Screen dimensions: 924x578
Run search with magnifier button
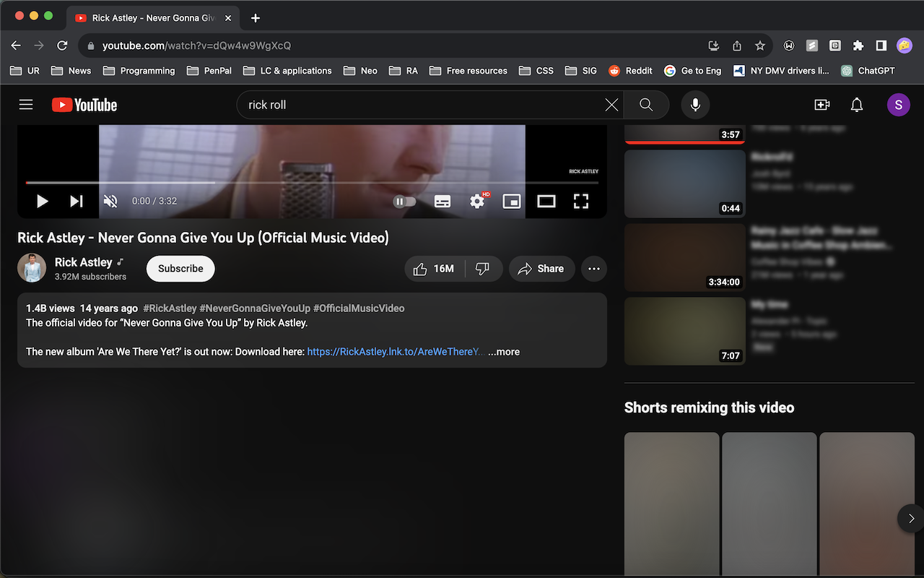click(646, 105)
